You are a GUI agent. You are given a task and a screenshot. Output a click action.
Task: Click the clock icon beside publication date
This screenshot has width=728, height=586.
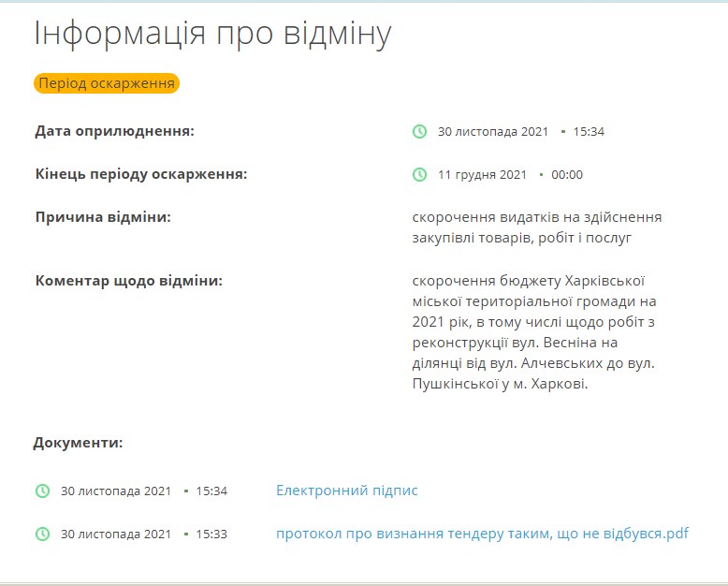click(x=419, y=131)
